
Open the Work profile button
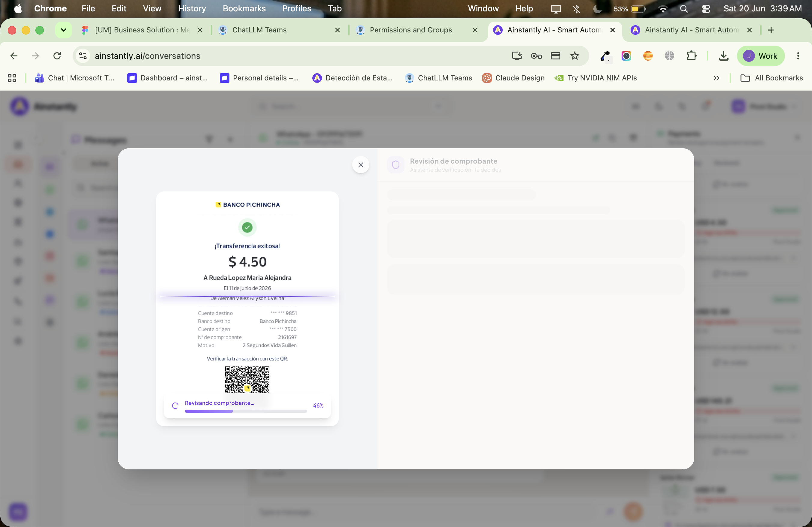coord(760,56)
